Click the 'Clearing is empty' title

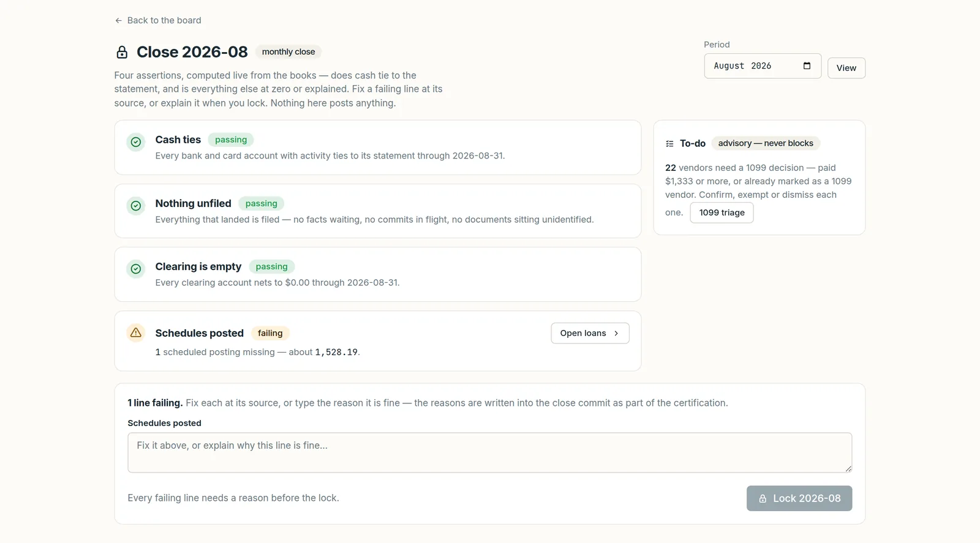[x=198, y=266]
